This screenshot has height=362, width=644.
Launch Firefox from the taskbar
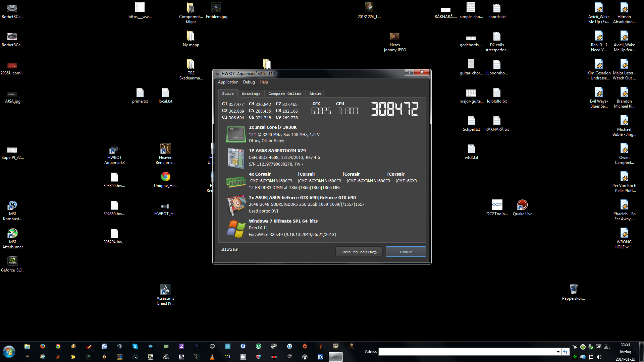click(x=43, y=346)
